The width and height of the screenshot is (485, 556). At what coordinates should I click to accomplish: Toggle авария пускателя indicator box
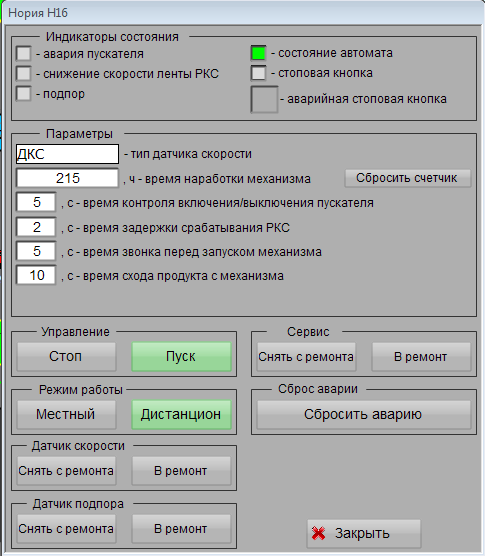(24, 54)
